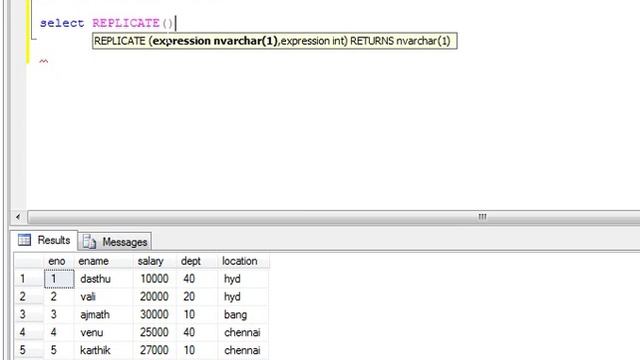Click the ename cell karthik
The width and height of the screenshot is (640, 360).
pos(104,350)
